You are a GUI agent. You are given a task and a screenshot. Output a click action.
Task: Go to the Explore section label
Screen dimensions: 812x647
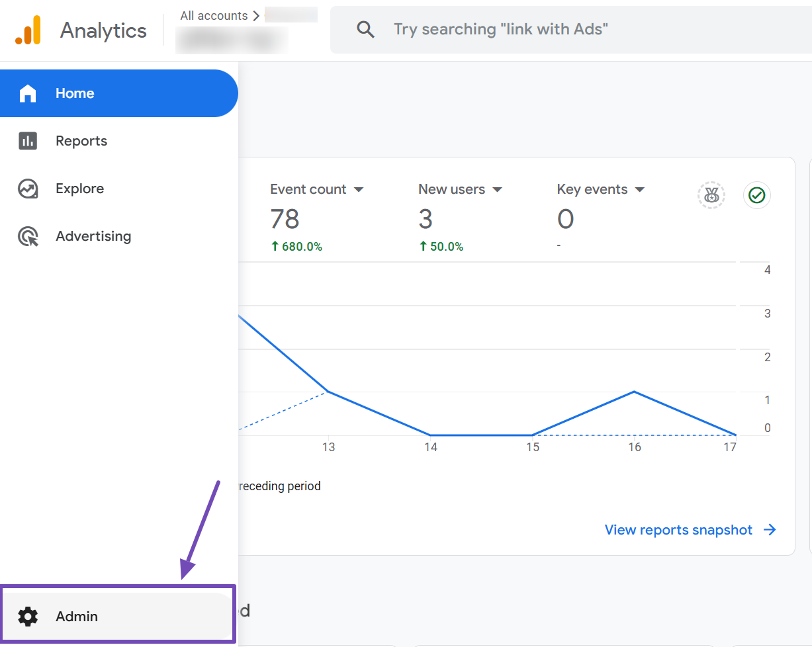(79, 189)
